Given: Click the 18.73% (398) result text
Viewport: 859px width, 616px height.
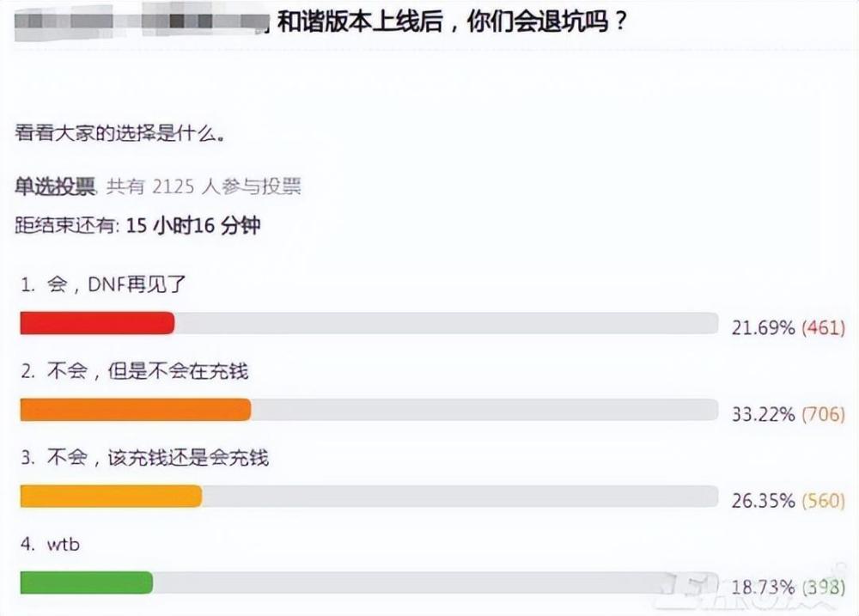Looking at the screenshot, I should [789, 587].
